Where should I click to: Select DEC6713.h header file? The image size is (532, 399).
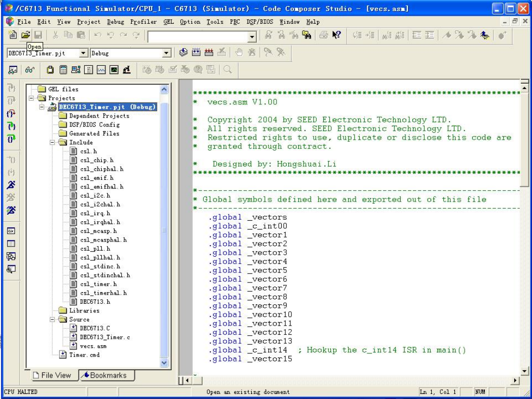click(95, 302)
